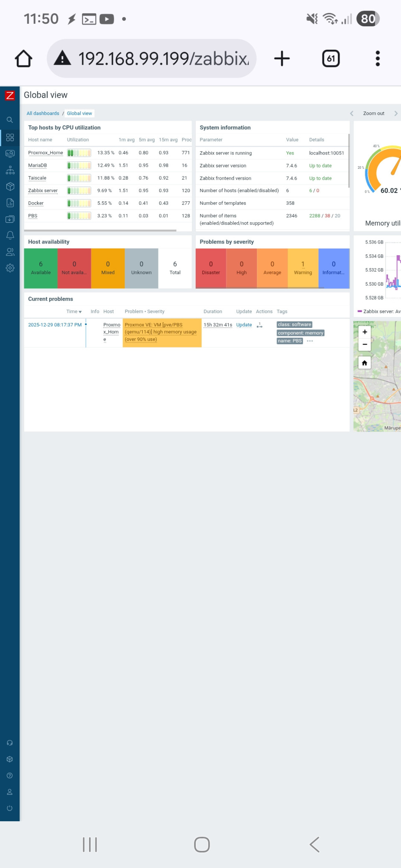Click the All dashboards breadcrumb link
401x868 pixels.
tap(43, 113)
